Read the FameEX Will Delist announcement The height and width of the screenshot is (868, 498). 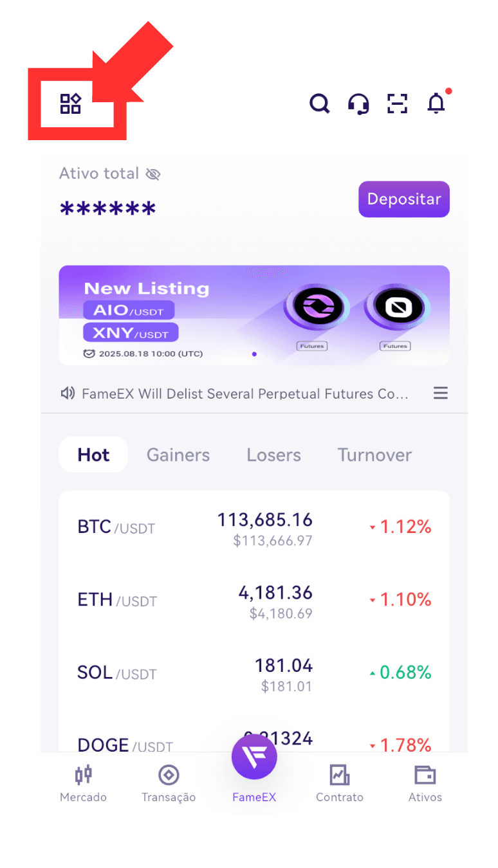click(x=245, y=393)
